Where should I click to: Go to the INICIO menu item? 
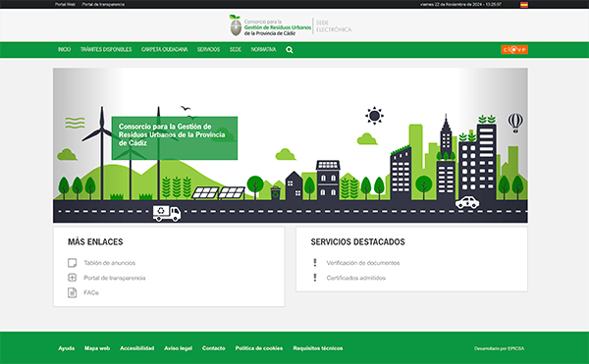(64, 49)
